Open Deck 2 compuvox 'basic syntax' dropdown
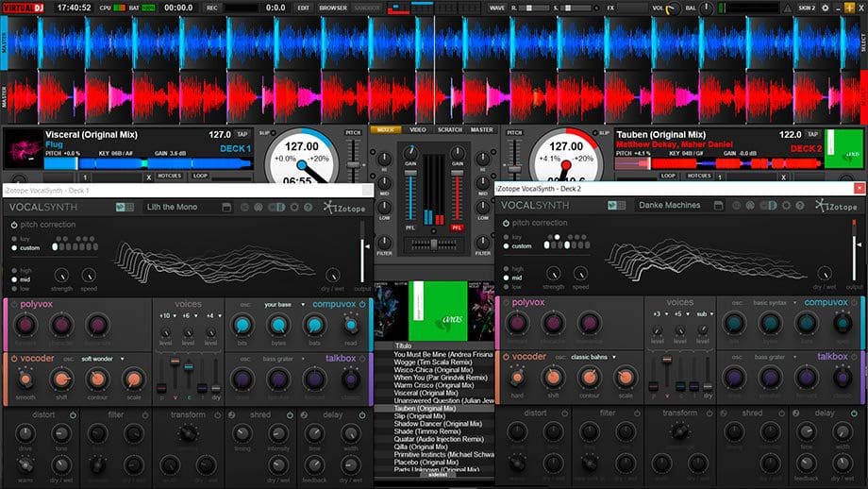 click(x=775, y=303)
